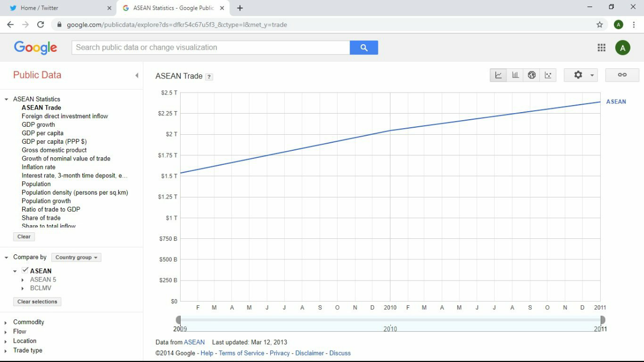Select Growth of nominal value of trade
This screenshot has height=362, width=644.
(x=66, y=159)
